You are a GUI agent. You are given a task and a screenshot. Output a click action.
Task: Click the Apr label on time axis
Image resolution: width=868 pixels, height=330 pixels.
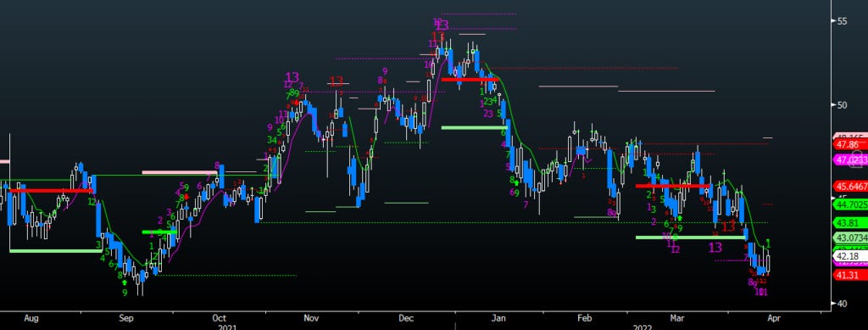774,318
